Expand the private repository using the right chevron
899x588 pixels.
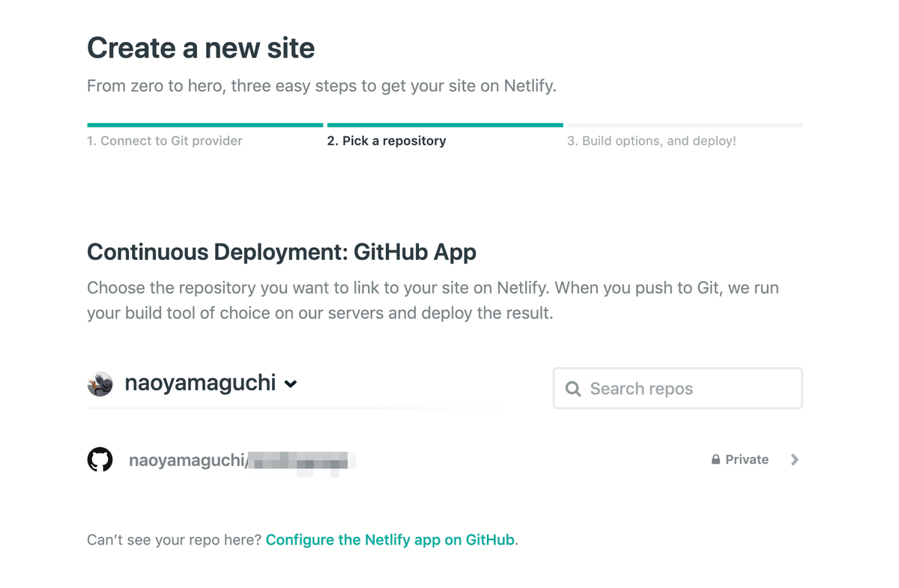coord(794,459)
